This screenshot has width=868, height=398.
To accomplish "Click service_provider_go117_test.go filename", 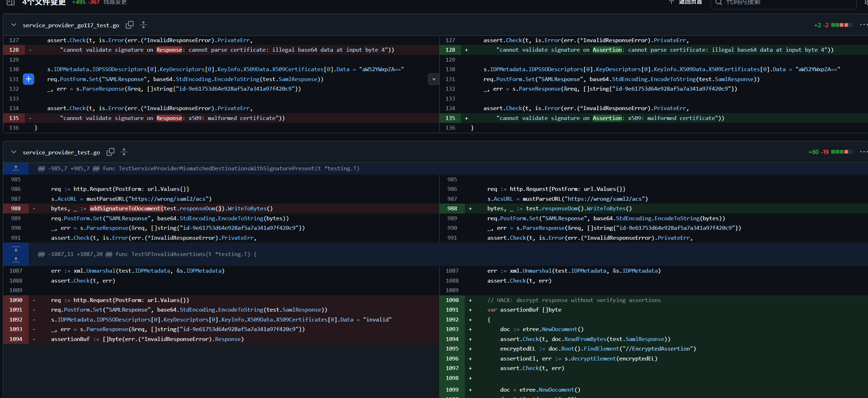I will pyautogui.click(x=71, y=25).
